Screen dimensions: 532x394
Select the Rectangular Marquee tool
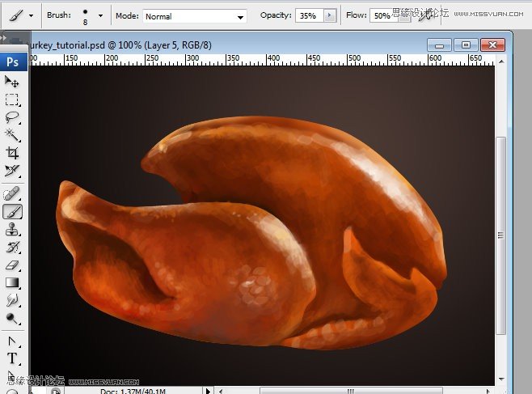[12, 100]
